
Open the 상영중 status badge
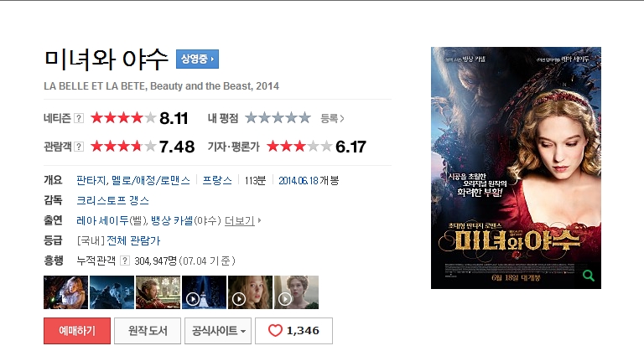pos(197,59)
